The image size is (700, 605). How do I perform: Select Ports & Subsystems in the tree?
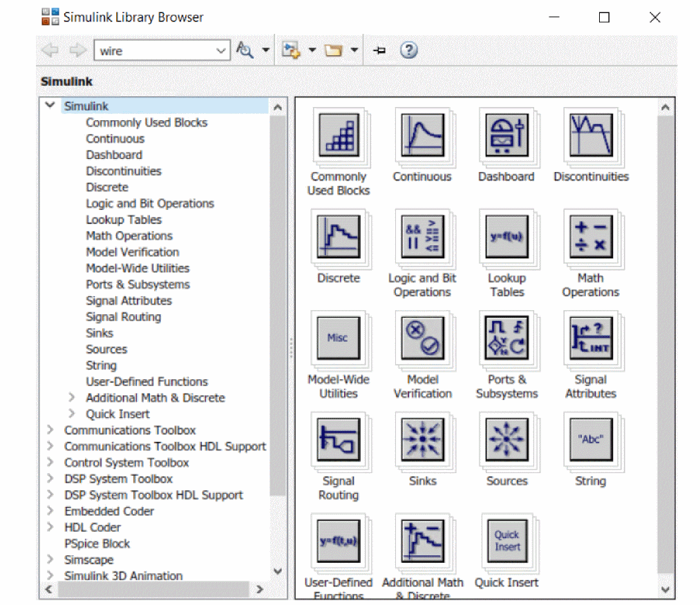[x=138, y=285]
